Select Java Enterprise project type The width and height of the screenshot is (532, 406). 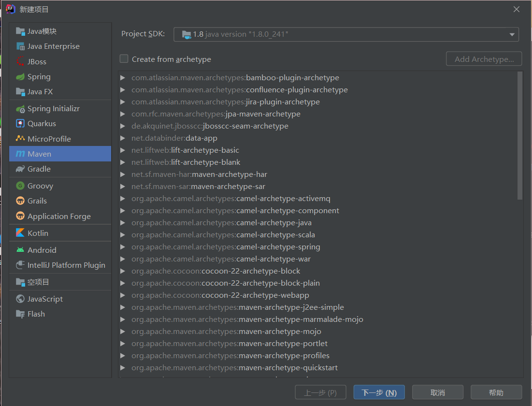tap(53, 46)
